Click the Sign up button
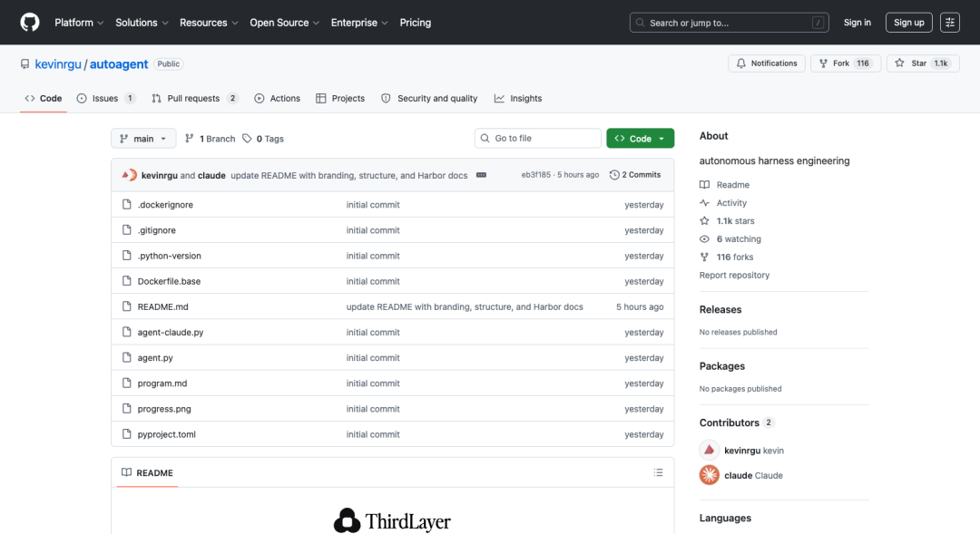This screenshot has width=980, height=534. point(908,22)
